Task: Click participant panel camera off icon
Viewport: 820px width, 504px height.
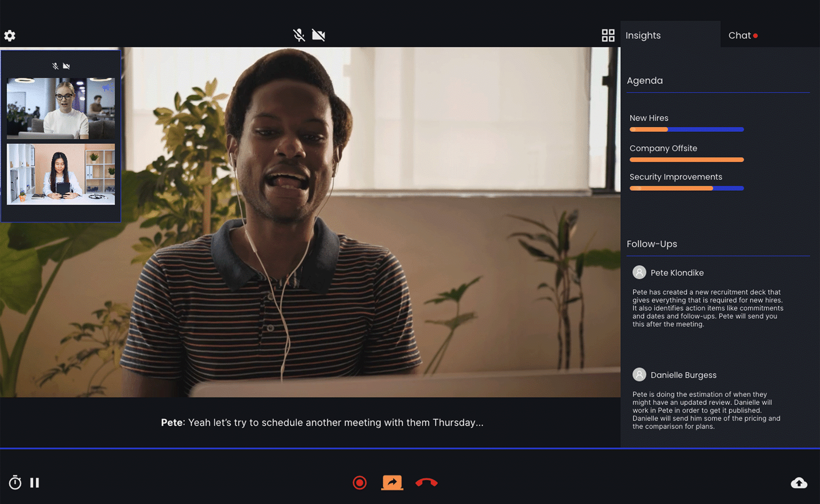Action: 66,66
